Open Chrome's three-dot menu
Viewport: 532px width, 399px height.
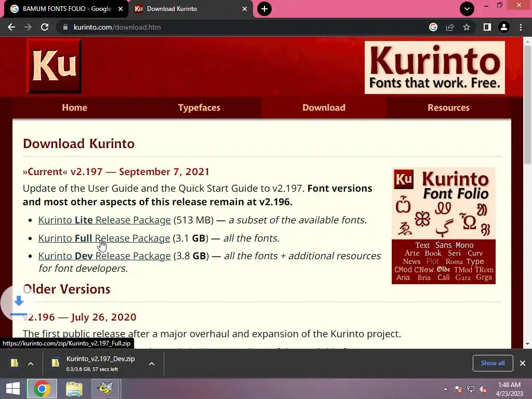coord(521,27)
